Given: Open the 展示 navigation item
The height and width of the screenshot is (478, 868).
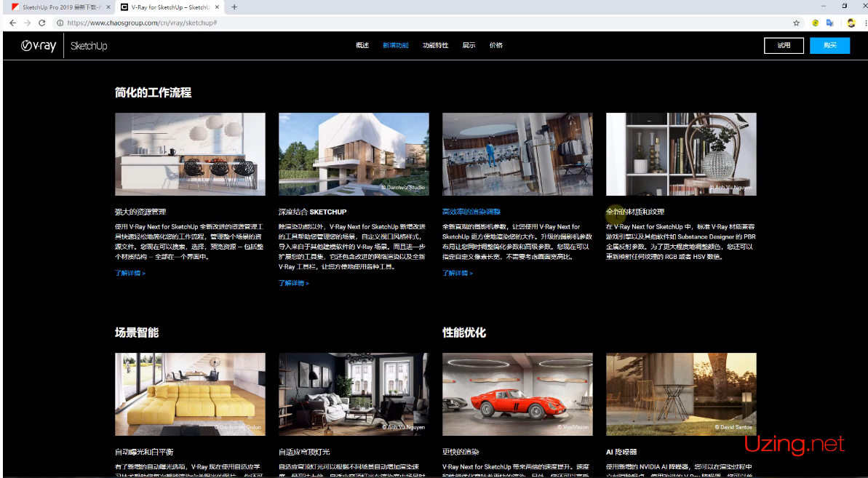Looking at the screenshot, I should coord(469,45).
